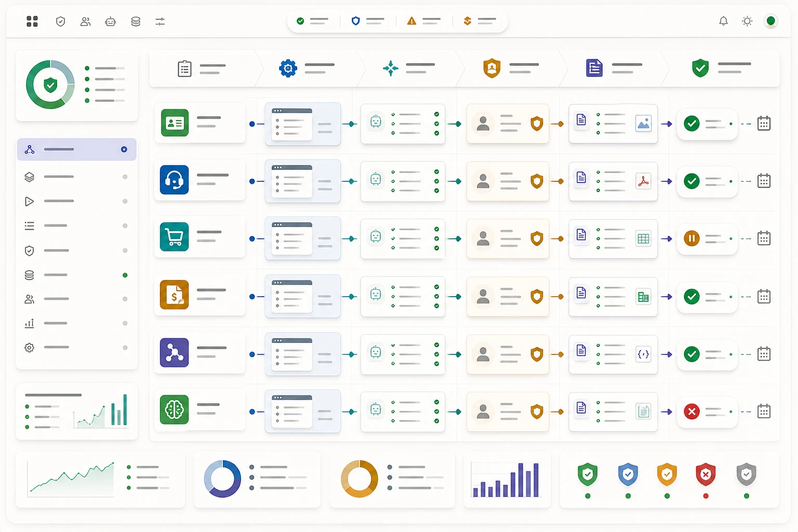This screenshot has width=798, height=532.
Task: Open the calendar icon in invoice row
Action: (764, 297)
